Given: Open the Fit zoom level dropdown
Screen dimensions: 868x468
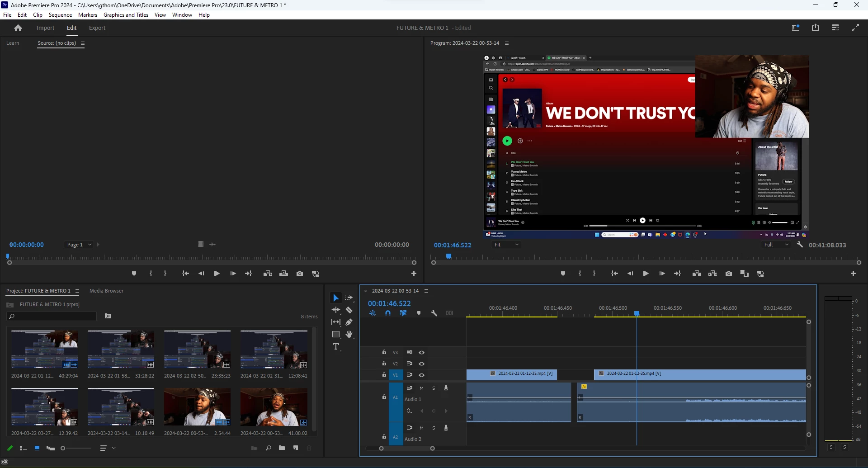Looking at the screenshot, I should (x=506, y=245).
